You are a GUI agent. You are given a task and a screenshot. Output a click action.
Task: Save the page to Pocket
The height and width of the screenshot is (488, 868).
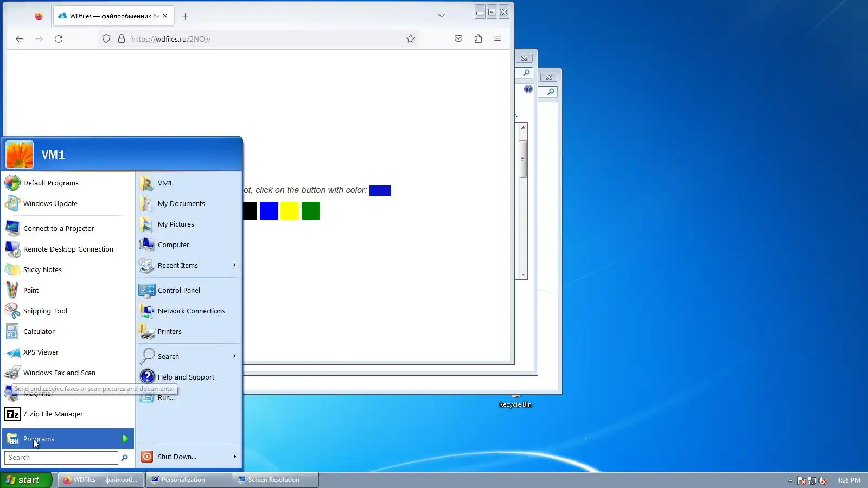(458, 38)
